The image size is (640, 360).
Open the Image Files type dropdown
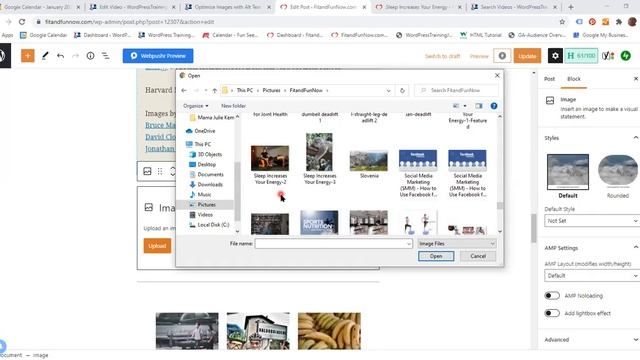click(457, 244)
